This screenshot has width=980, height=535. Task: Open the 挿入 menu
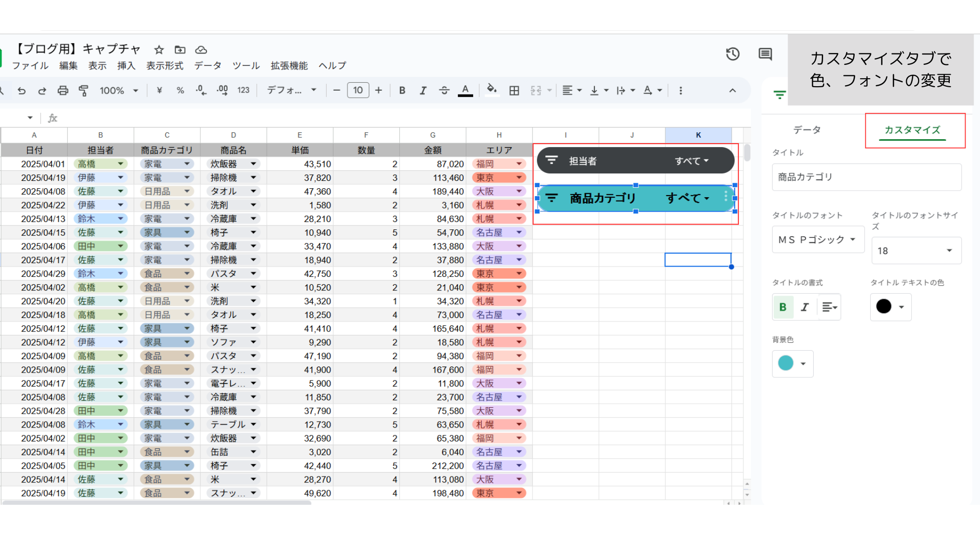tap(126, 65)
